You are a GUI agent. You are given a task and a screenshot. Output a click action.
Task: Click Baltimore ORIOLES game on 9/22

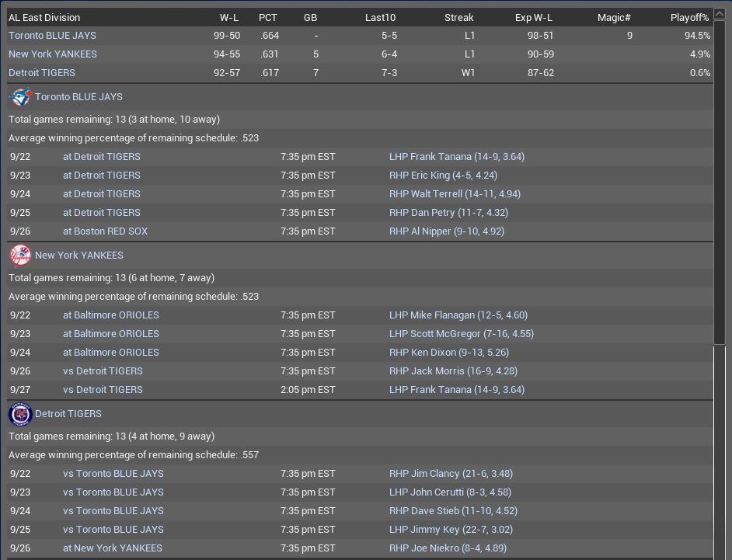[x=110, y=315]
